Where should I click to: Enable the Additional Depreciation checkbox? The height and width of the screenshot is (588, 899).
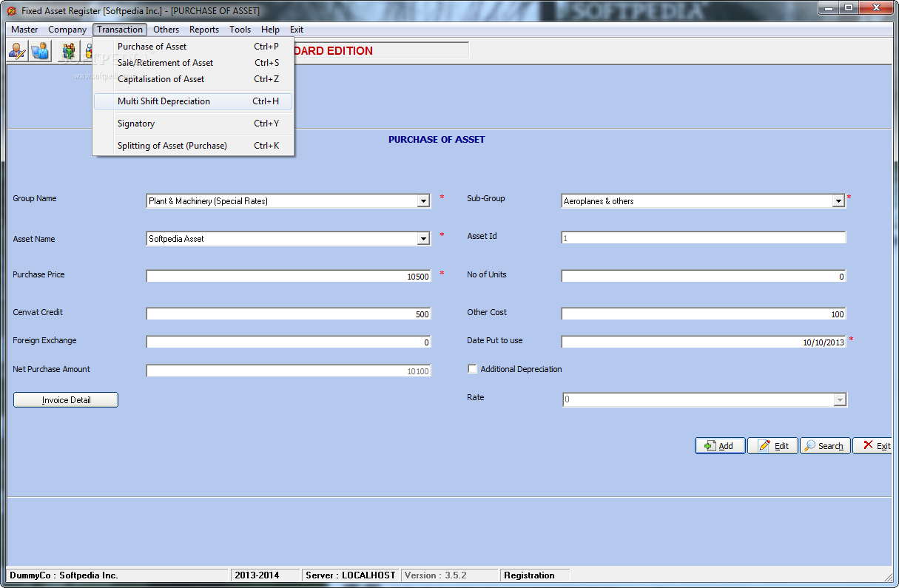tap(473, 369)
